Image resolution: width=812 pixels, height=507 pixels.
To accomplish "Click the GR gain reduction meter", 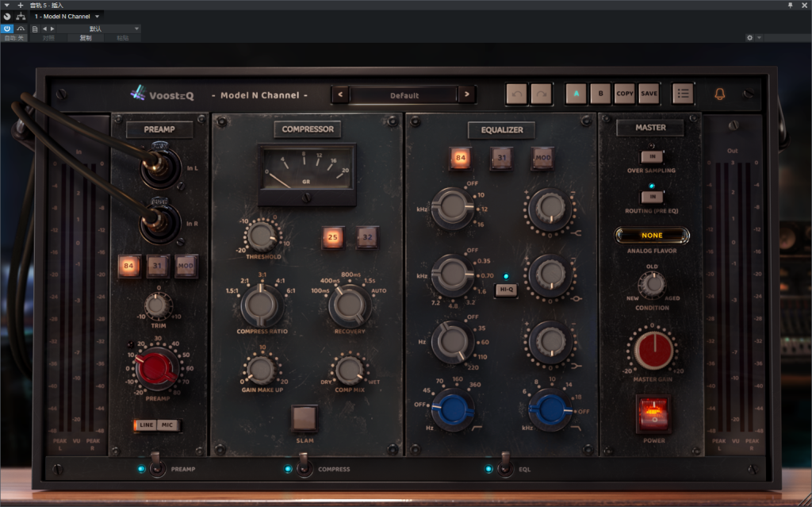I will (x=307, y=174).
